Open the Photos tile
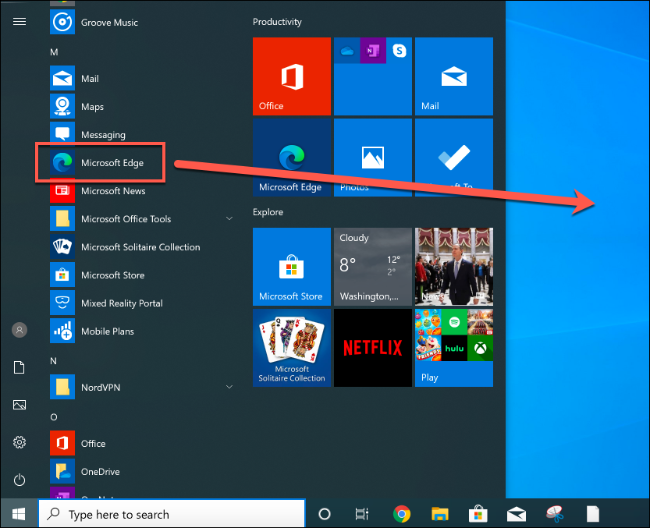Image resolution: width=650 pixels, height=528 pixels. click(x=373, y=157)
